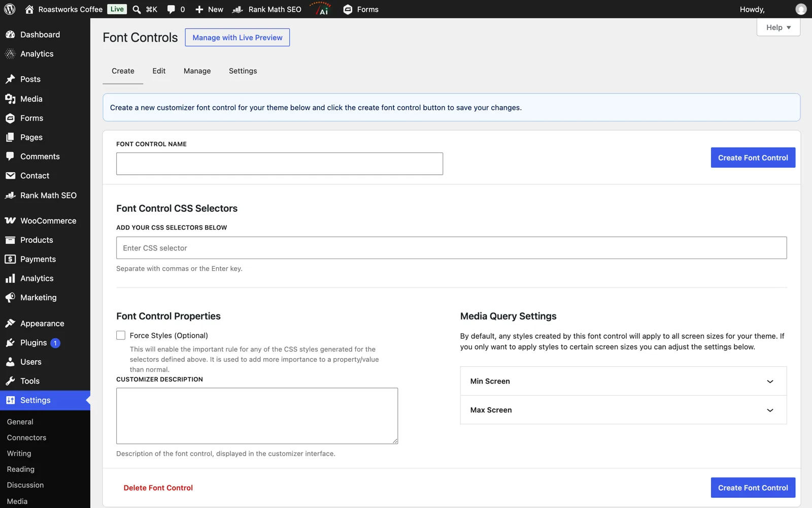
Task: Open Rank Math SEO icon in admin bar
Action: point(238,9)
